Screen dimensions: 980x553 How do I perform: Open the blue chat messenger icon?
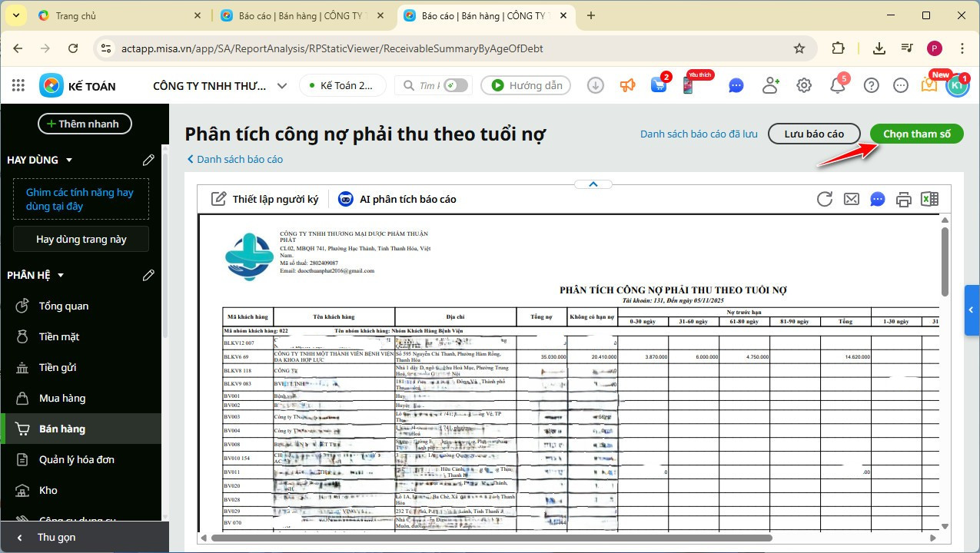[736, 85]
